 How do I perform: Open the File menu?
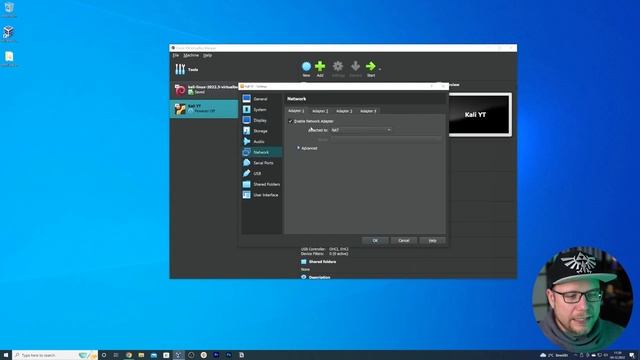point(176,55)
